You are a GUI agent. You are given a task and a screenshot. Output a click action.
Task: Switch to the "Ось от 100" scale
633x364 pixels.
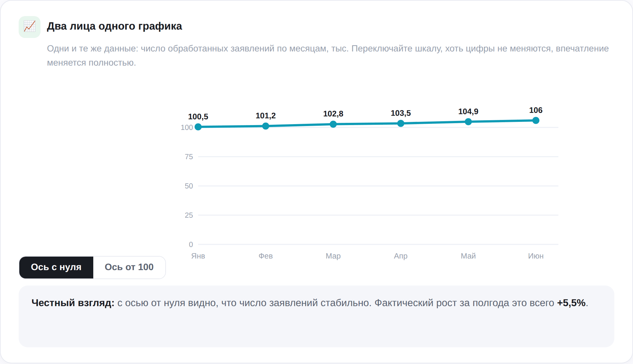click(129, 267)
